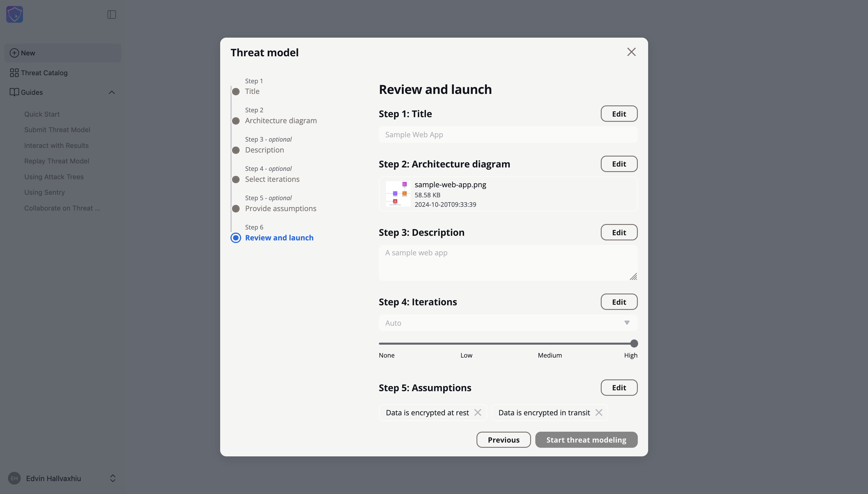Click the EH user avatar icon
The width and height of the screenshot is (868, 494).
[x=14, y=478]
